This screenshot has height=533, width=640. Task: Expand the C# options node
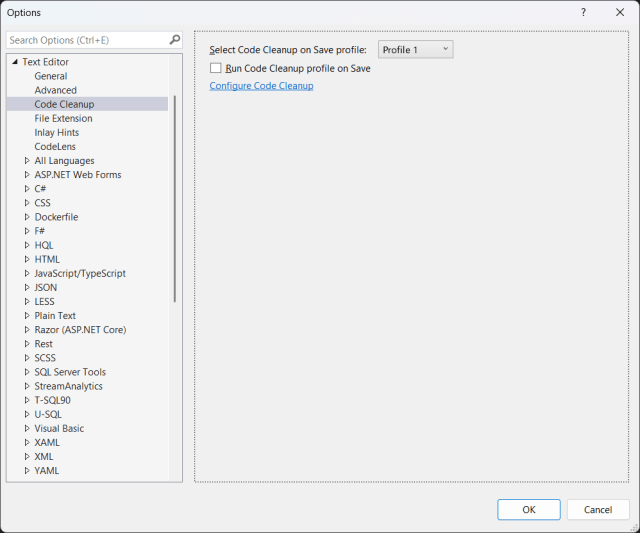tap(27, 189)
